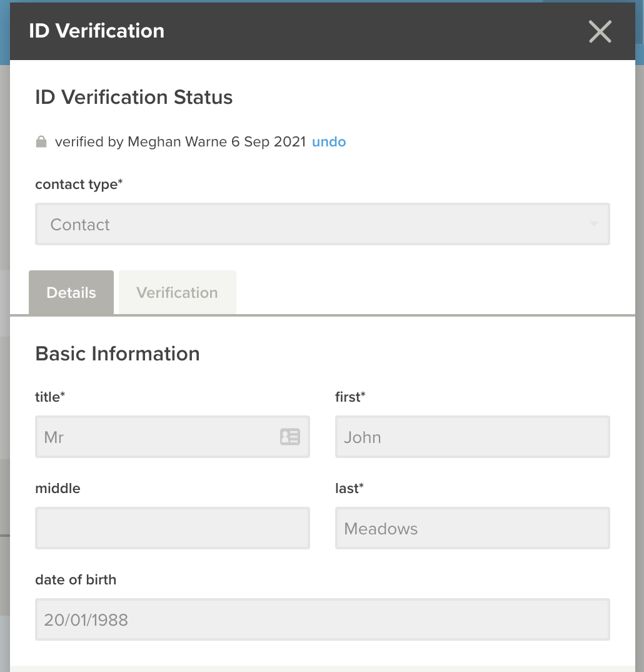644x672 pixels.
Task: Click the first name field containing John
Action: [x=472, y=437]
